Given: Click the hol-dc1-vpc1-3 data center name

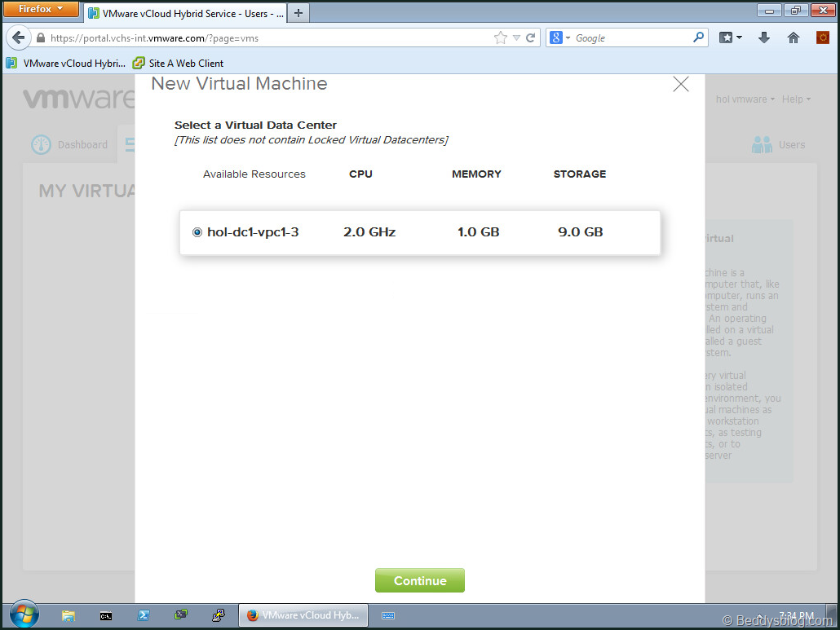Looking at the screenshot, I should tap(253, 231).
